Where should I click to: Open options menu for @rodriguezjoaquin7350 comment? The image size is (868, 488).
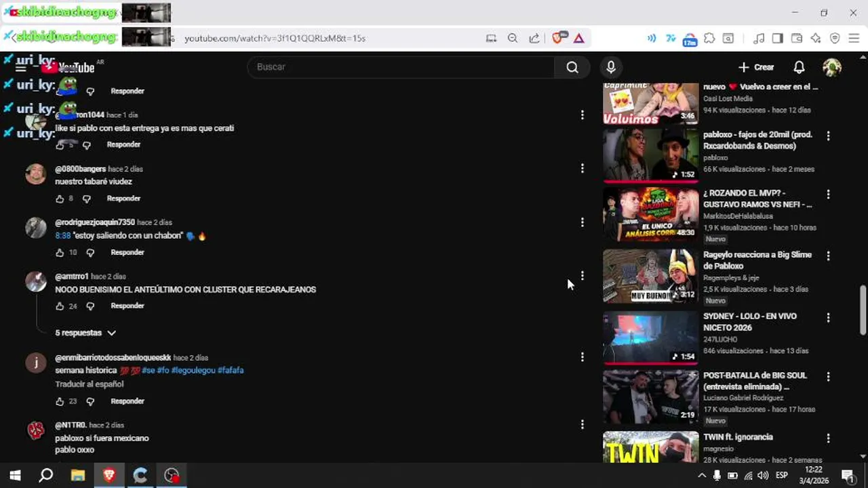click(x=582, y=222)
